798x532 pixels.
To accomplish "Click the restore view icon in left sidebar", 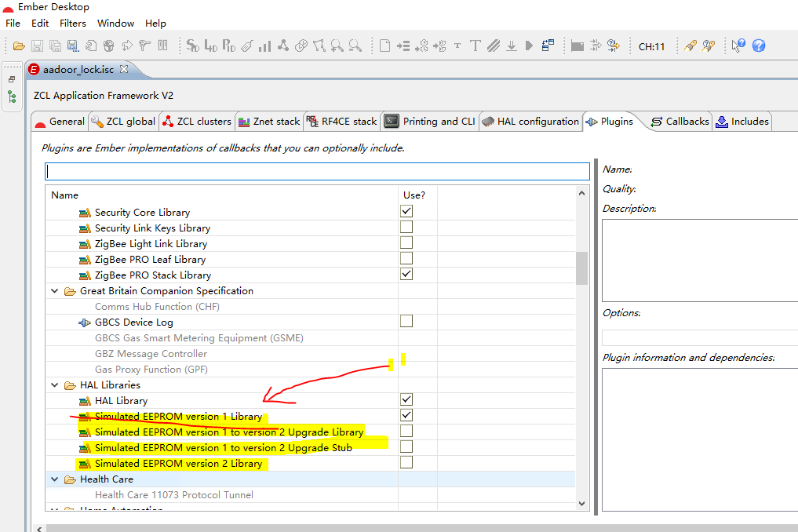I will (x=12, y=79).
